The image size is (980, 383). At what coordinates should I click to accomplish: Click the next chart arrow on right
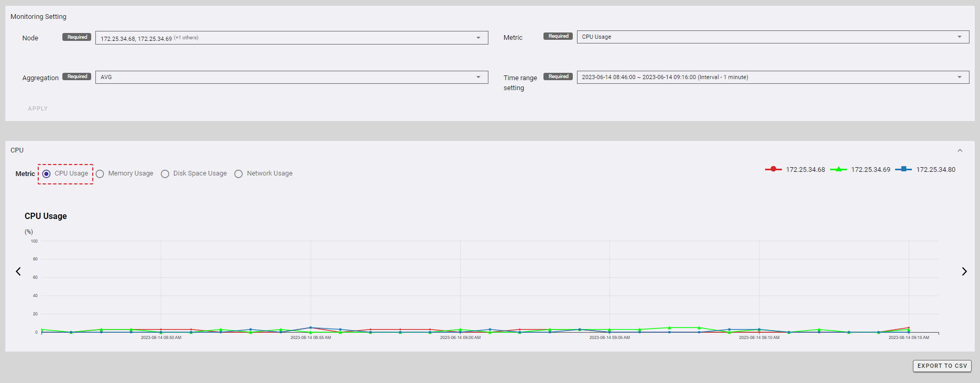tap(964, 271)
